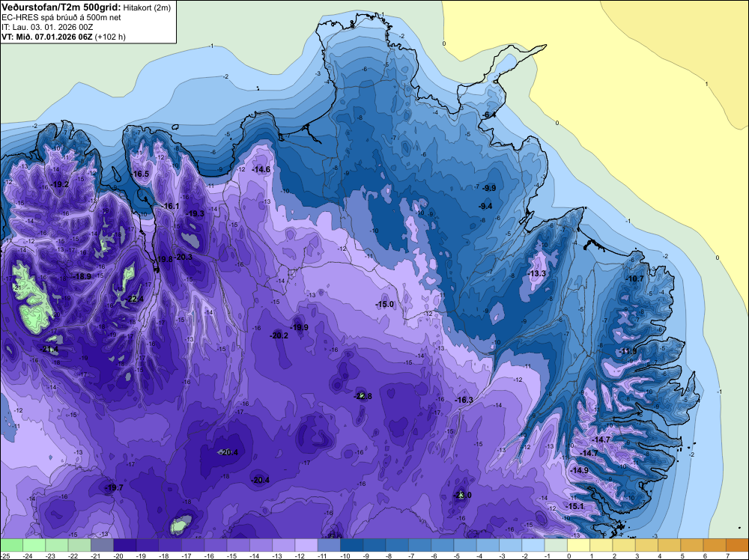Click the -19.9 temperature label
This screenshot has width=749, height=560.
[300, 327]
